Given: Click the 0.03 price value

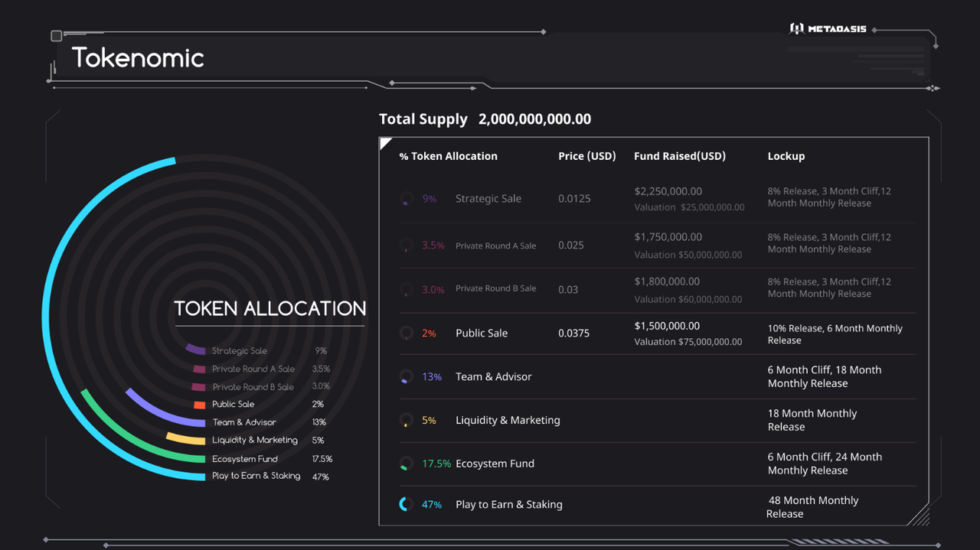Looking at the screenshot, I should tap(568, 290).
